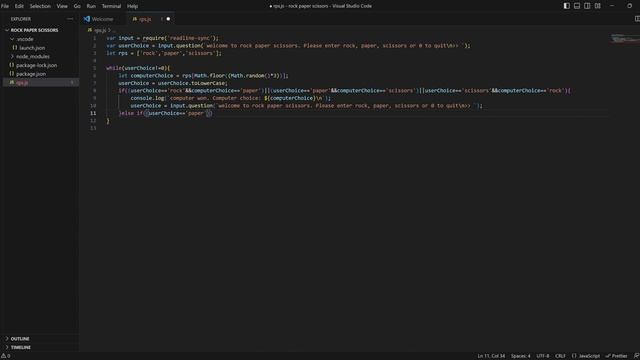This screenshot has width=640, height=360.
Task: Click the toLowerCase line of code
Action: (x=173, y=83)
